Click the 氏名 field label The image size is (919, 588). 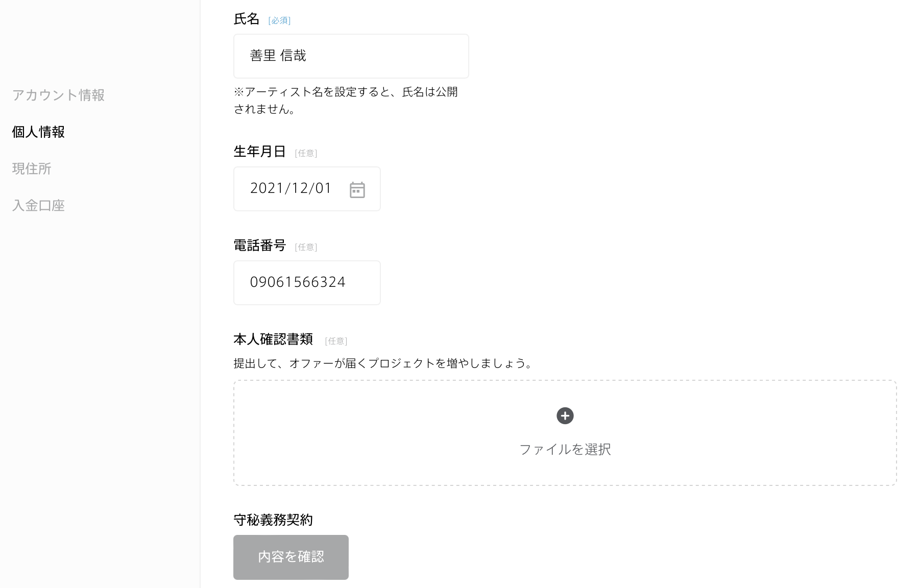(x=247, y=19)
